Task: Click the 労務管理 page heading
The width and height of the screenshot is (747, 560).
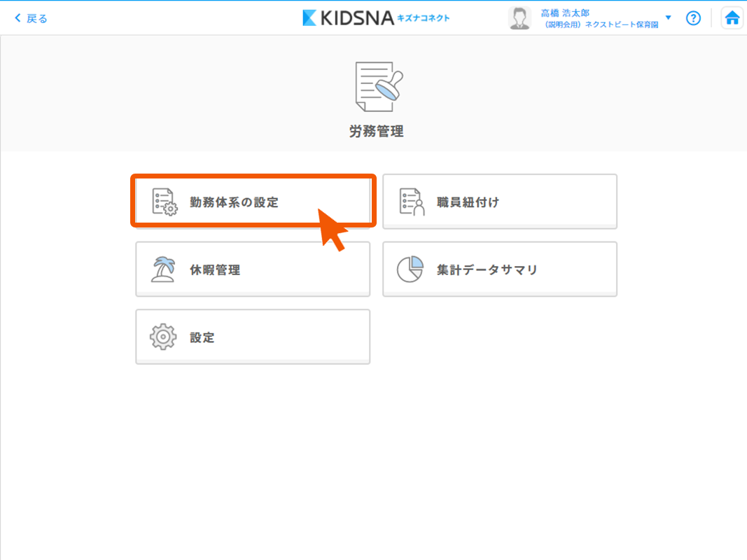Action: click(x=377, y=131)
